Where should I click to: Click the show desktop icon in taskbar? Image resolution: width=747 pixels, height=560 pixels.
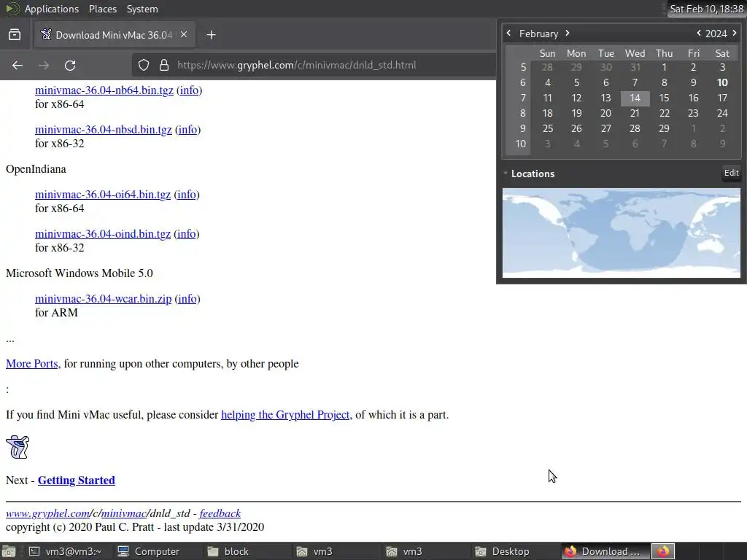point(9,551)
